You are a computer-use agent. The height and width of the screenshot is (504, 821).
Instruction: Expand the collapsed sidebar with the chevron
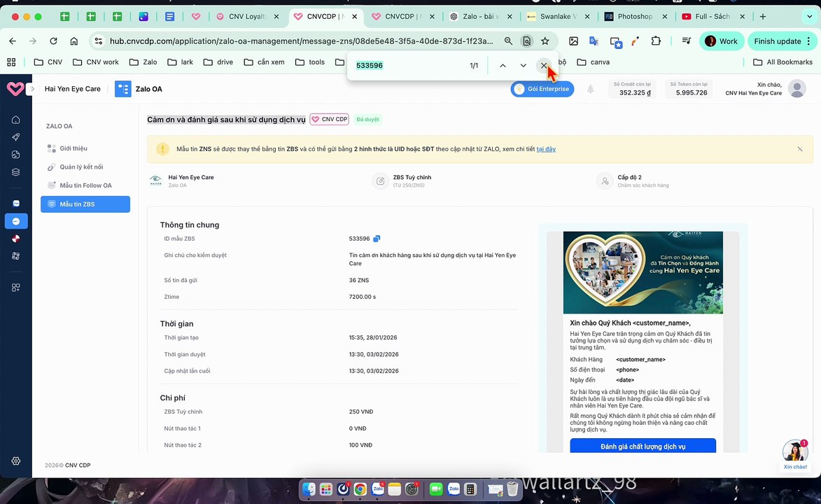[x=32, y=88]
